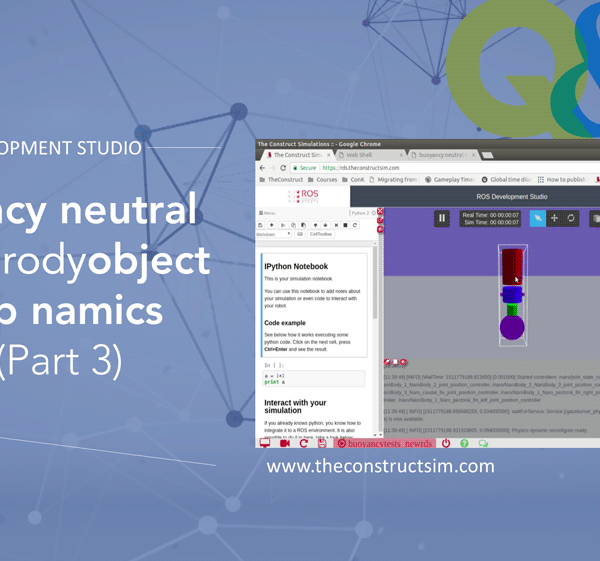Paste cell icon in notebook toolbar

pyautogui.click(x=303, y=225)
